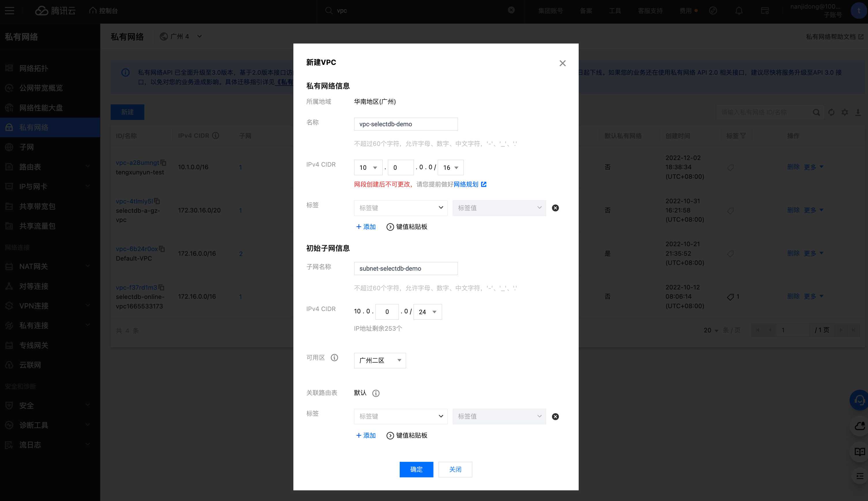
Task: Clear the vpc search query
Action: 512,10
